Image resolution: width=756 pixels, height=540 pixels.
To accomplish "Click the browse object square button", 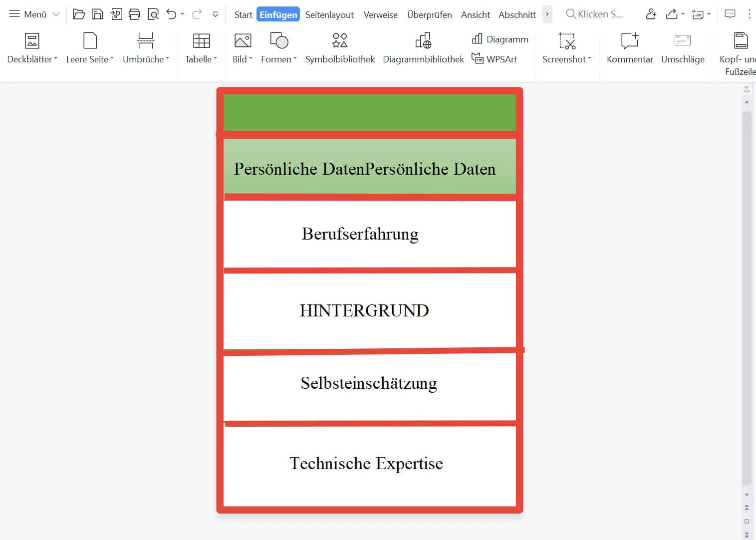I will coord(747,521).
